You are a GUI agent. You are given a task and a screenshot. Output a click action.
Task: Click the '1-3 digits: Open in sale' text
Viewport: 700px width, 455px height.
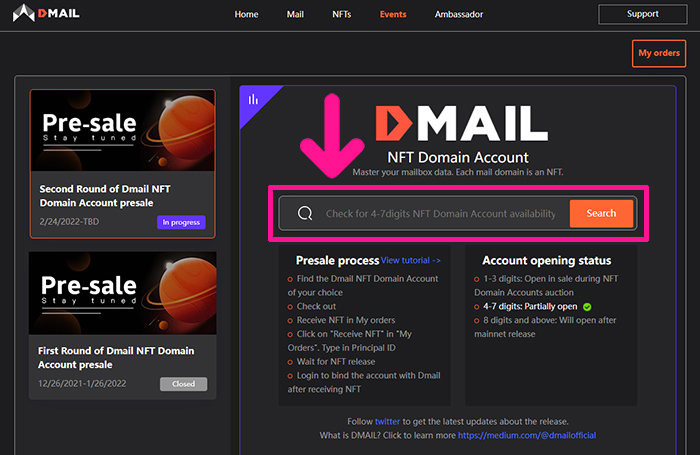(546, 285)
